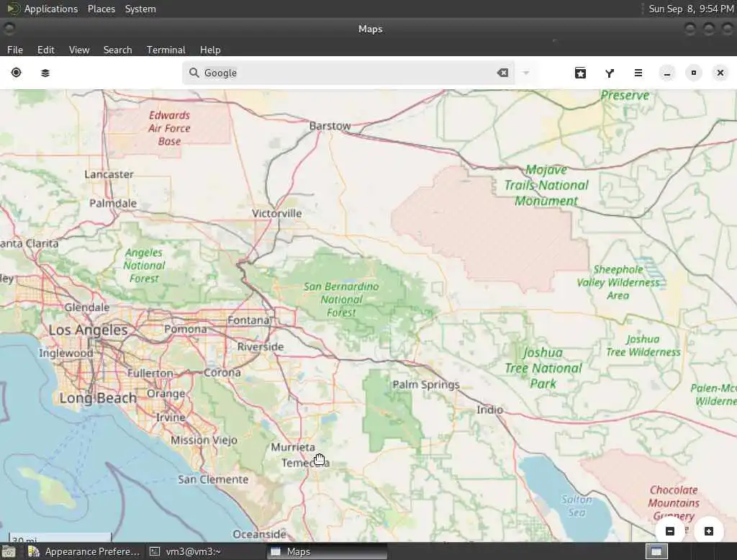Open the Applications panel menu
The height and width of the screenshot is (560, 737).
coord(51,9)
